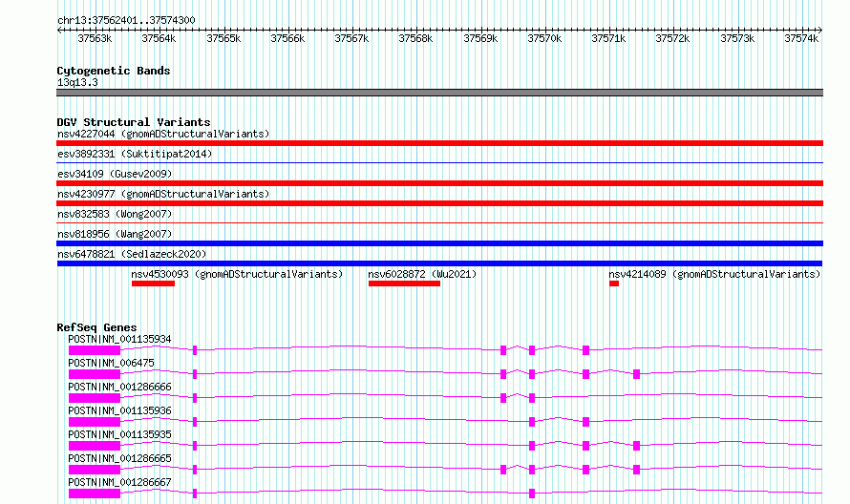Click the 37571k ruler position label

[x=608, y=38]
